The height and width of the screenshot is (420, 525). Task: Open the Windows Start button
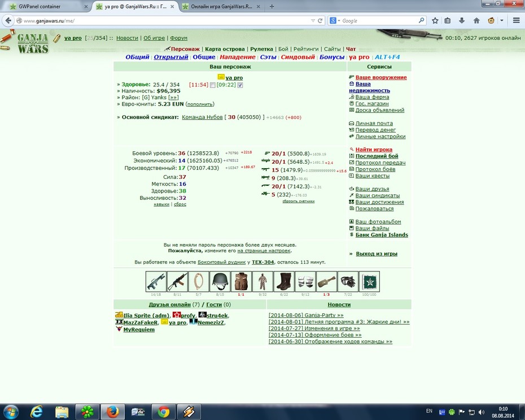pos(10,412)
